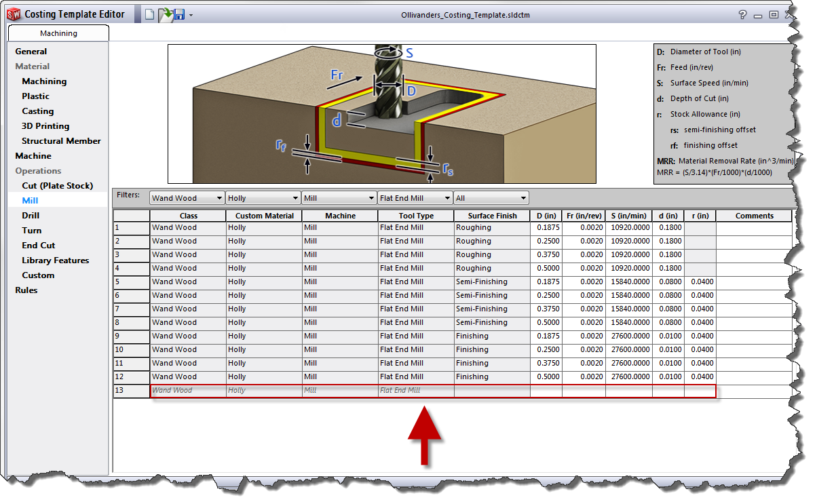Click the Save floppy disk icon
817x504 pixels.
179,14
